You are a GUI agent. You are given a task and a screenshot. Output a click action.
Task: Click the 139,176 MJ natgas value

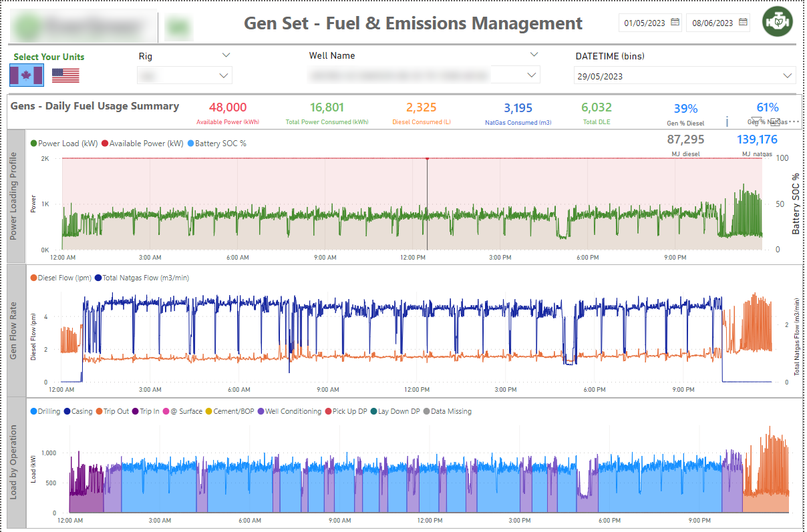point(758,140)
